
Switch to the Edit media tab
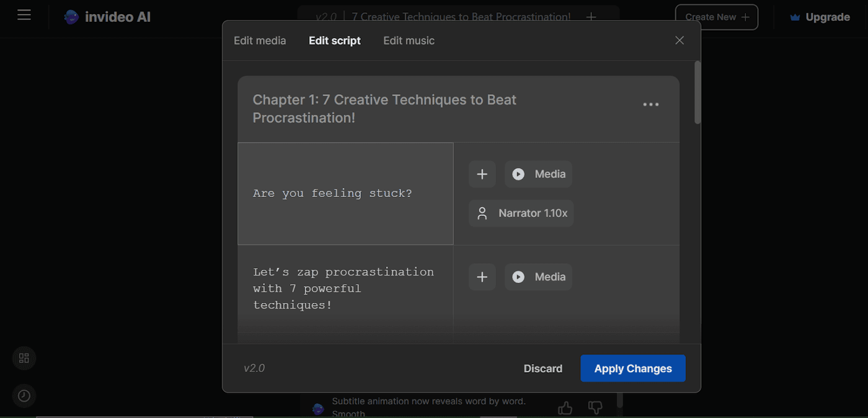[x=260, y=40]
